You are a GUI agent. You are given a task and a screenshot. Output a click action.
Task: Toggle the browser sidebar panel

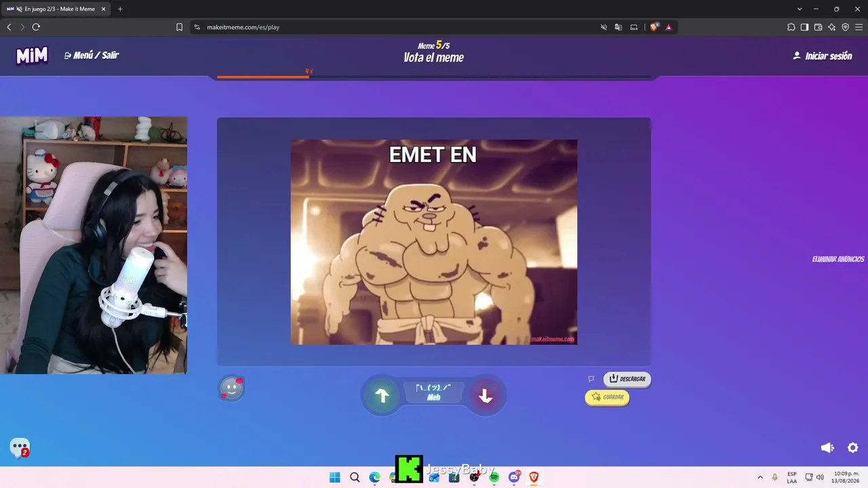tap(804, 27)
